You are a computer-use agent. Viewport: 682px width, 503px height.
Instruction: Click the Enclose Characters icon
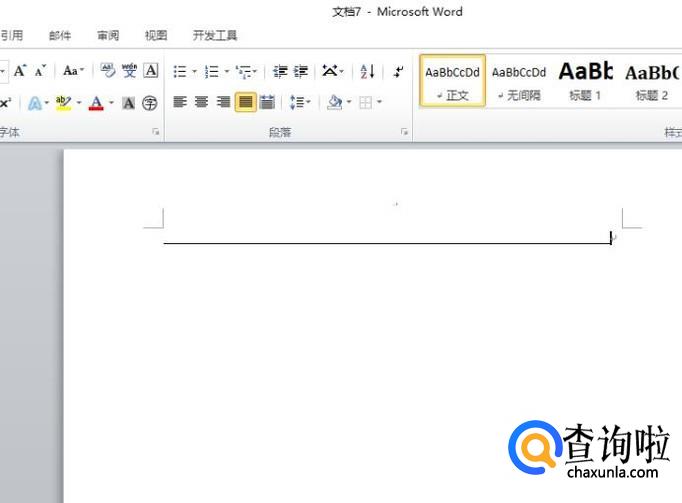click(150, 103)
